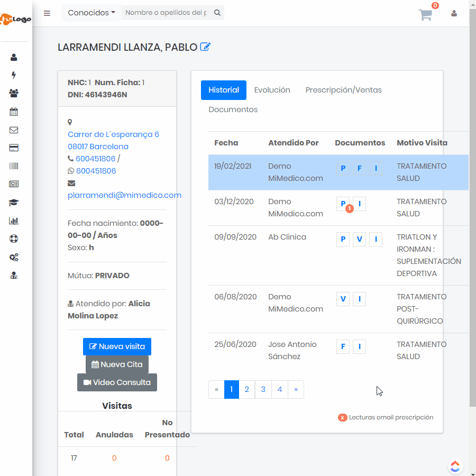
Task: Open V document for 09/09/2020 visit
Action: (x=359, y=239)
